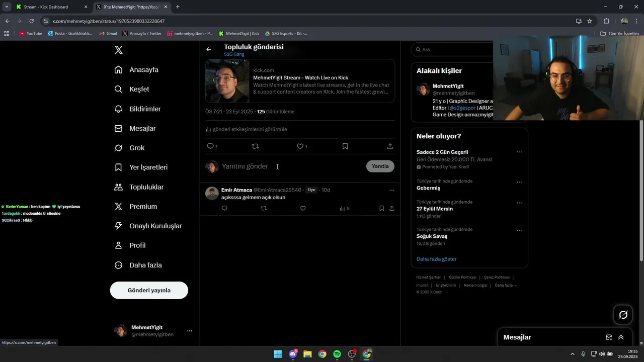The image size is (644, 362).
Task: Open S2G Gang community link
Action: 234,54
